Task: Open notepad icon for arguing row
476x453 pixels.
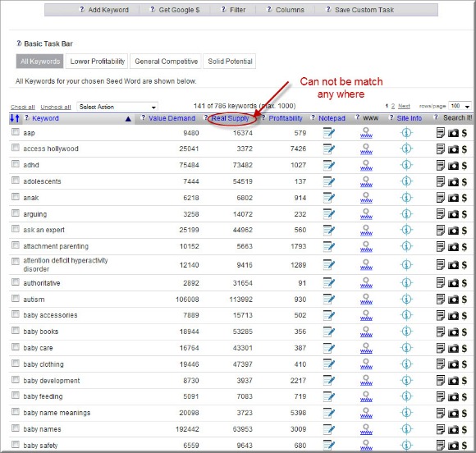Action: (x=329, y=214)
